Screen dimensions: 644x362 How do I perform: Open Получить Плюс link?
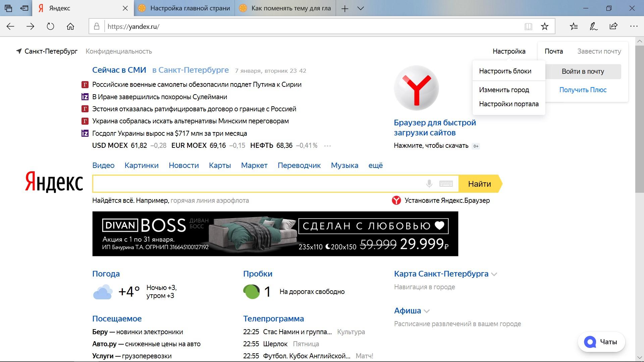coord(583,90)
